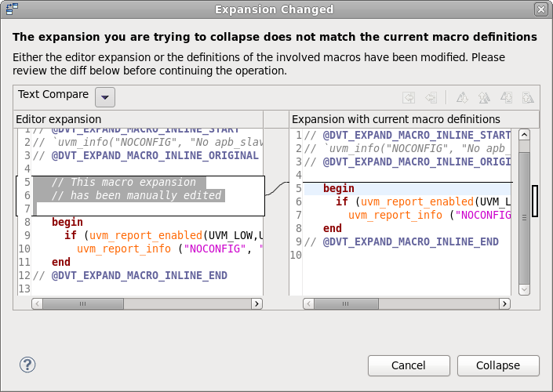Click right pane vertical scrollbar up arrow
553x392 pixels.
point(525,135)
